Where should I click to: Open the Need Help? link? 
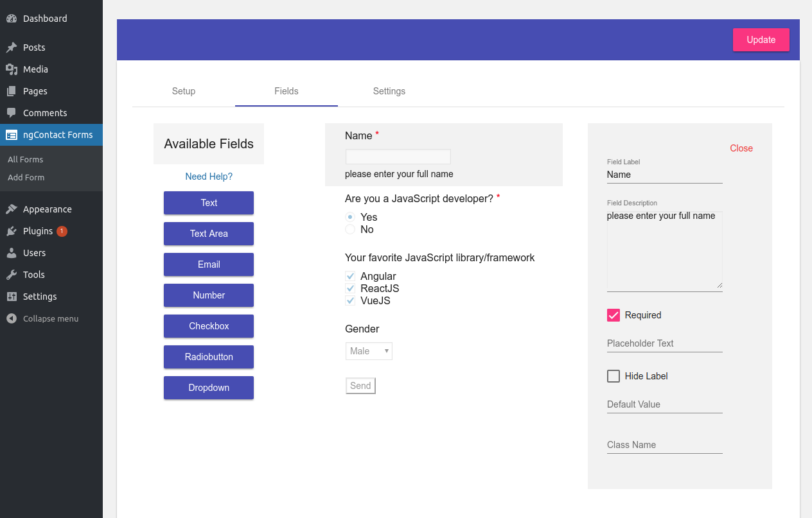(x=209, y=177)
